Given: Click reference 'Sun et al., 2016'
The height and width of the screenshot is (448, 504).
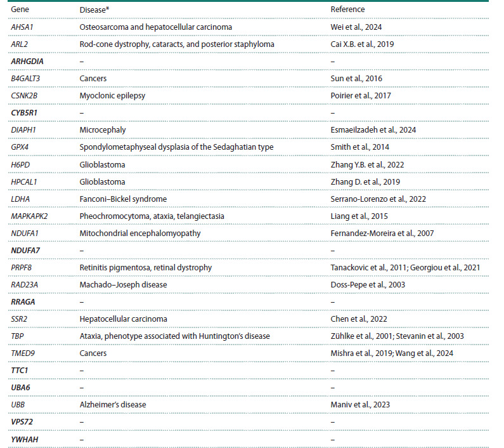Looking at the screenshot, I should point(356,79).
